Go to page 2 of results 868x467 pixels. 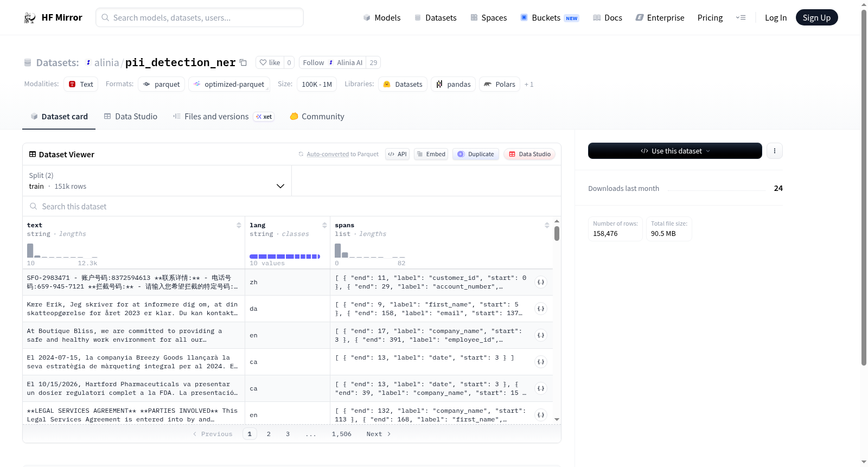(x=269, y=434)
